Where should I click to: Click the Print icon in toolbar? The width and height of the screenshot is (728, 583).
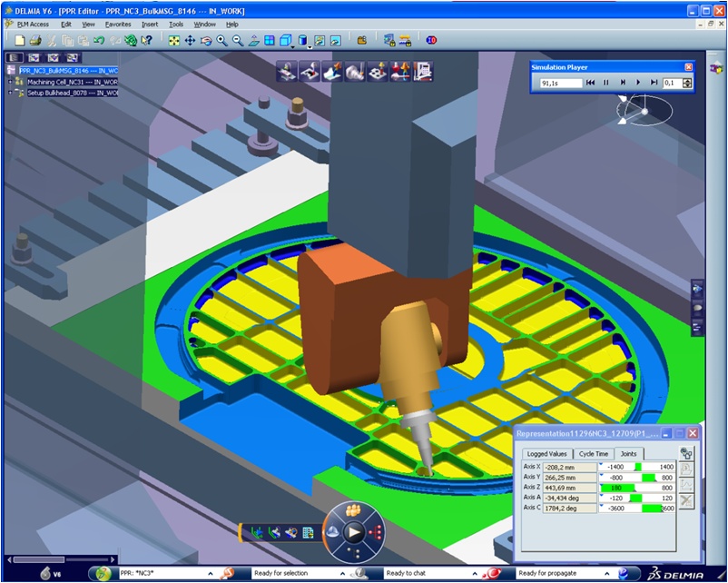tap(35, 41)
